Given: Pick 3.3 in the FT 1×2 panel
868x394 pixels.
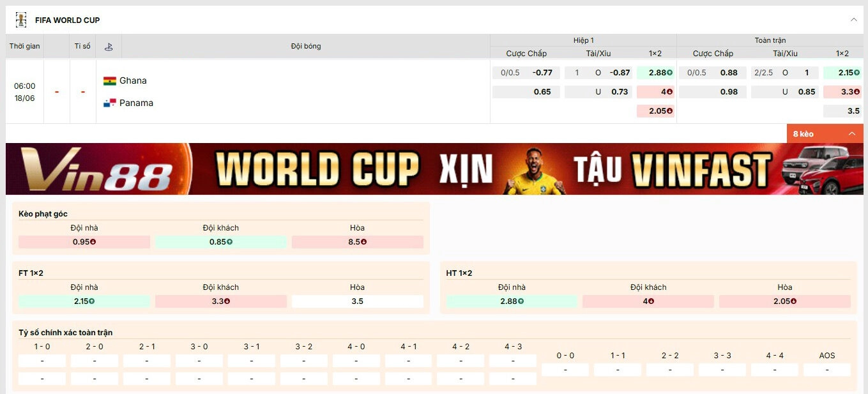Looking at the screenshot, I should coord(221,301).
